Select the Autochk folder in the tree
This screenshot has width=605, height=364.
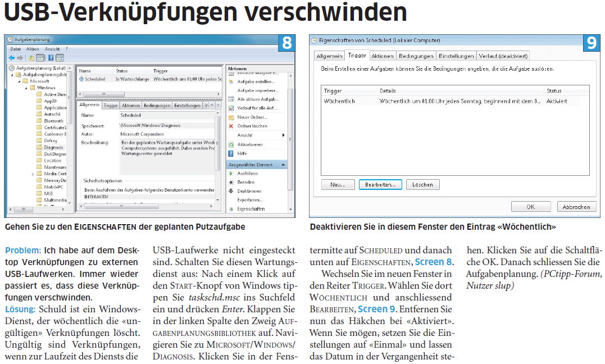coord(52,114)
